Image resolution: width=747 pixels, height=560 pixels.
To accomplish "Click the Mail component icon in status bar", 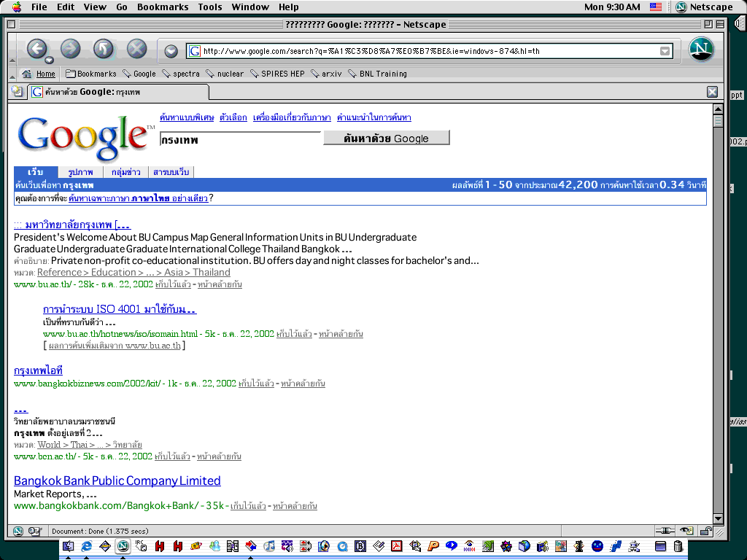I will 34,531.
